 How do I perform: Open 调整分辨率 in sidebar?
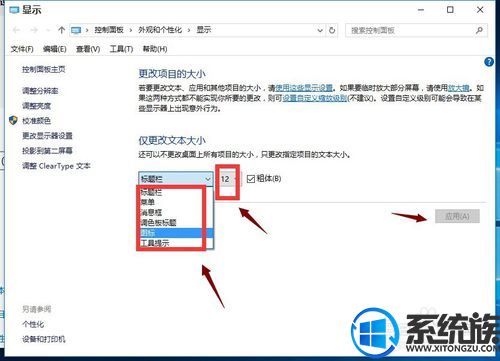point(40,91)
